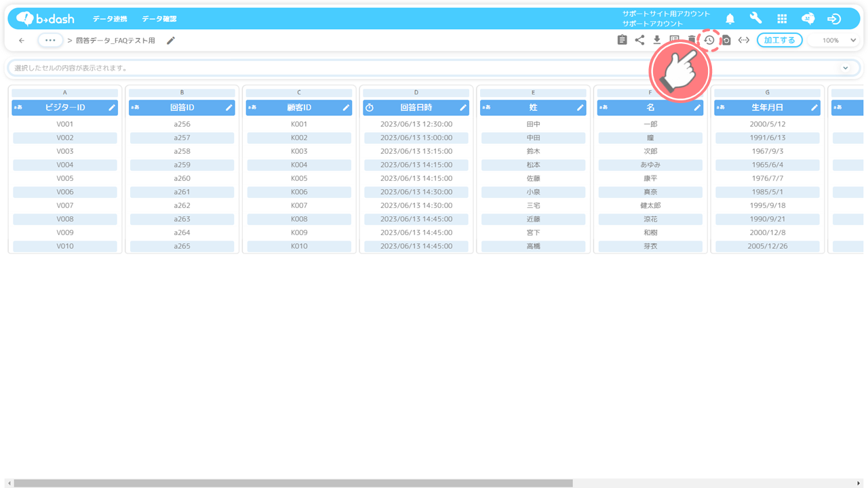
Task: Select cell 田中
Action: click(x=533, y=124)
